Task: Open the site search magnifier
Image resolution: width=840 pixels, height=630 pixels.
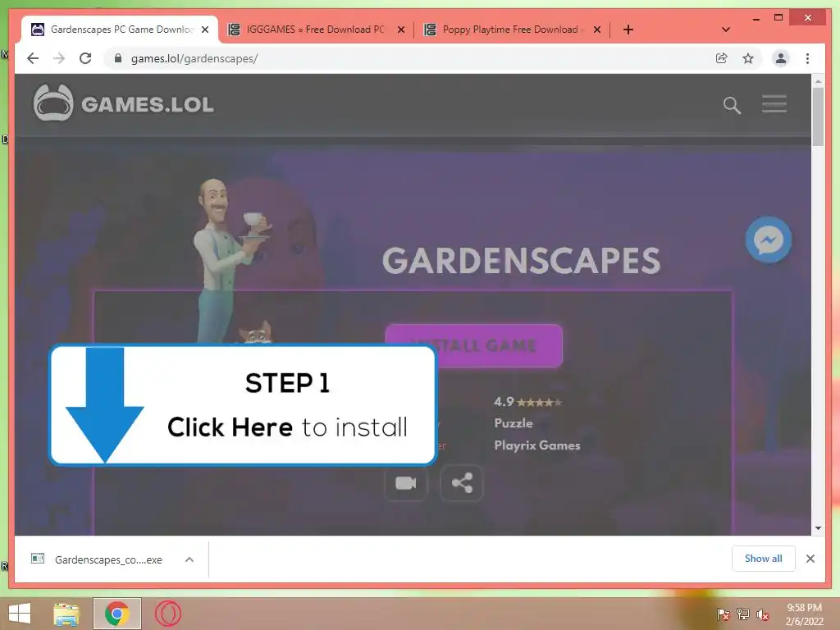Action: click(732, 105)
